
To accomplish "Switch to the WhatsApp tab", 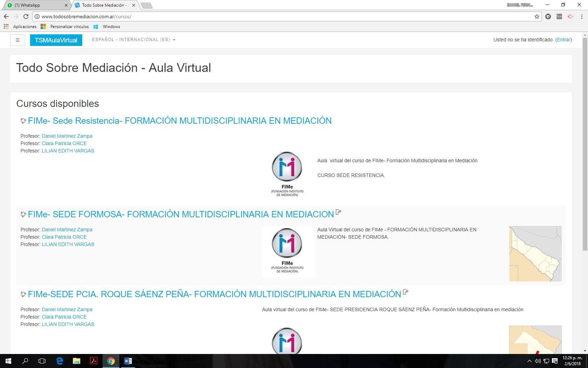I will coord(35,5).
